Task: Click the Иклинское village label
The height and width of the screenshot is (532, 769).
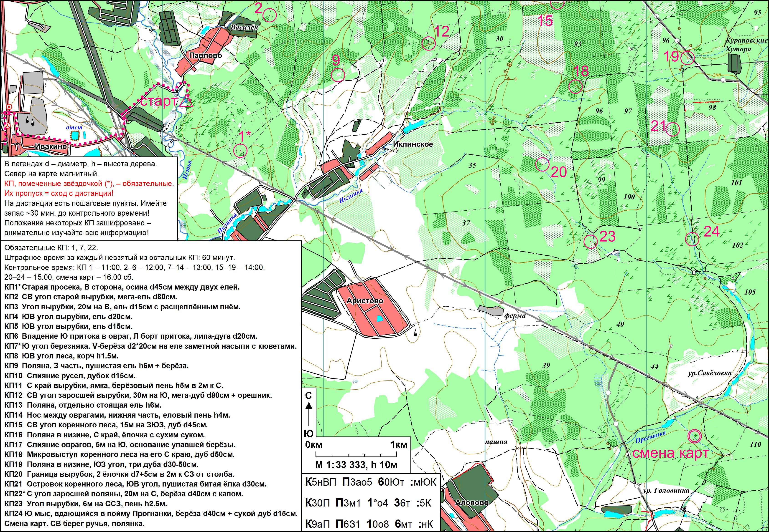Action: click(x=413, y=144)
